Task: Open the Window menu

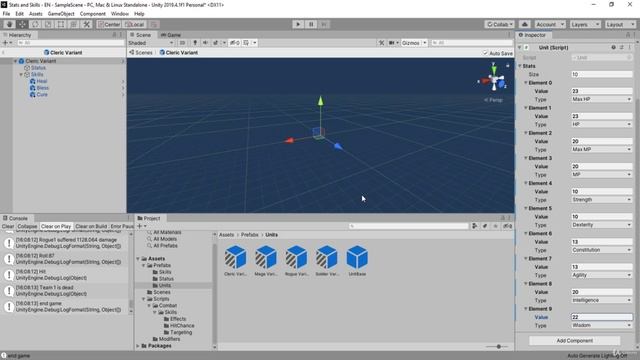Action: [120, 14]
